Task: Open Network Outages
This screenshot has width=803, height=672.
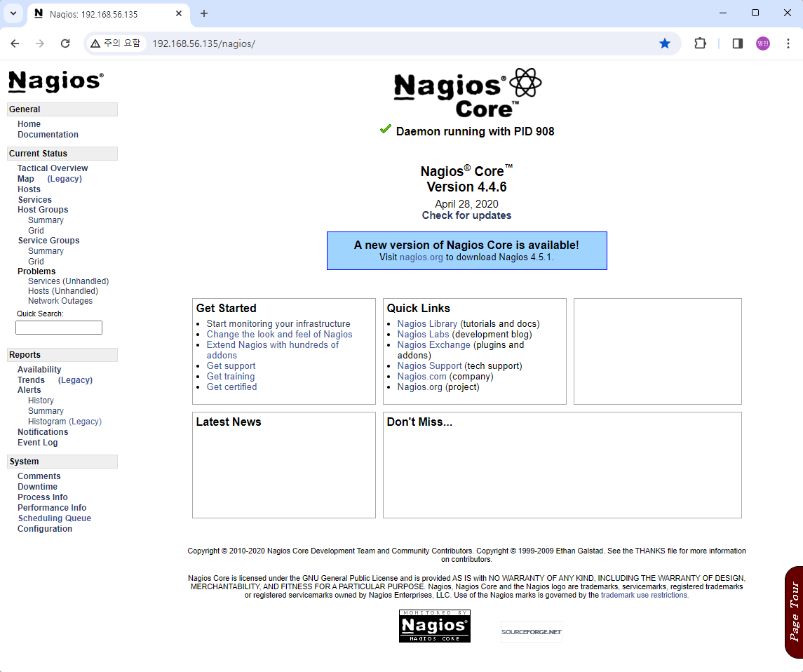Action: click(60, 301)
